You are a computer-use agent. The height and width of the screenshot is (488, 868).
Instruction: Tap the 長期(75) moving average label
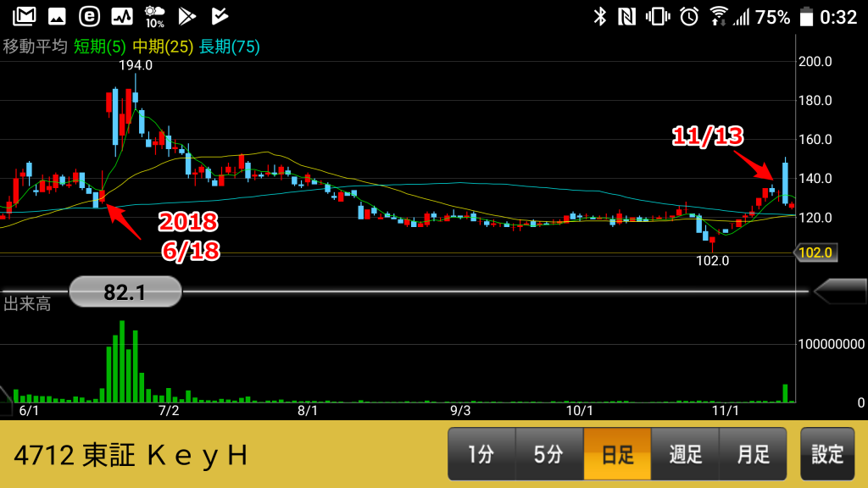[229, 47]
